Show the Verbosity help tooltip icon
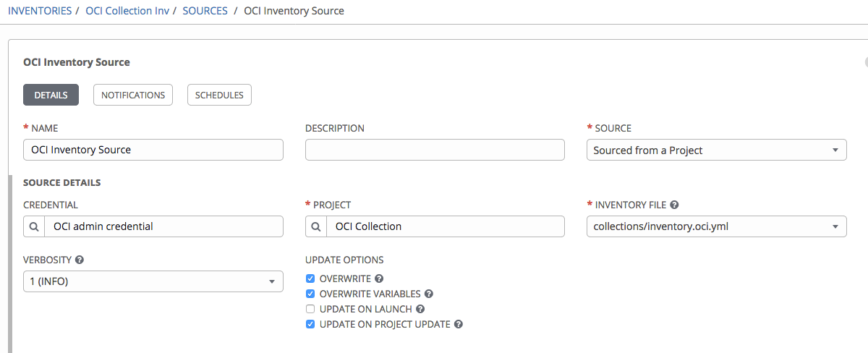 (80, 260)
